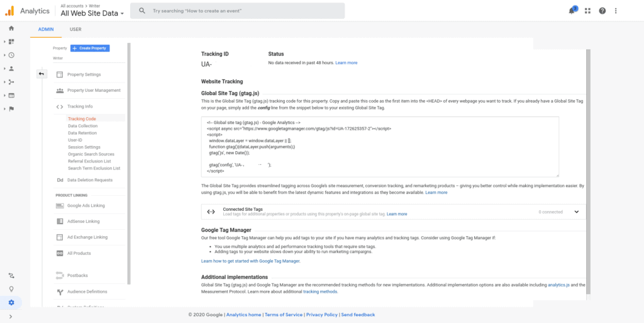Click the search magnifier icon
Screen dimensions: 644x323
(142, 11)
